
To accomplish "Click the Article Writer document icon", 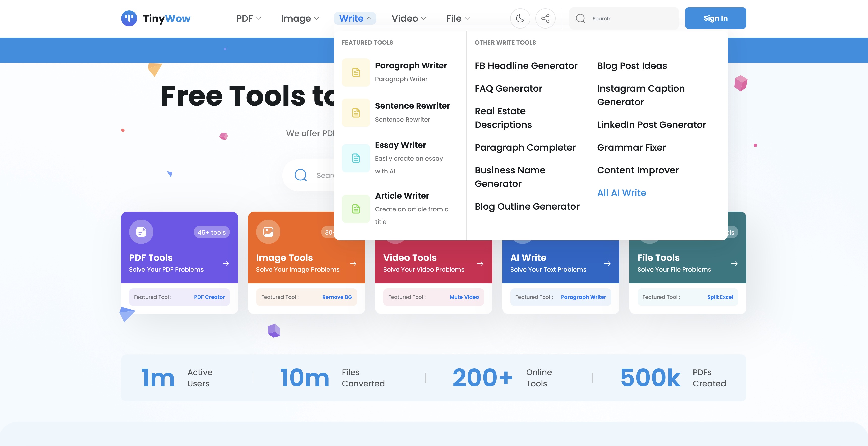I will pos(356,209).
